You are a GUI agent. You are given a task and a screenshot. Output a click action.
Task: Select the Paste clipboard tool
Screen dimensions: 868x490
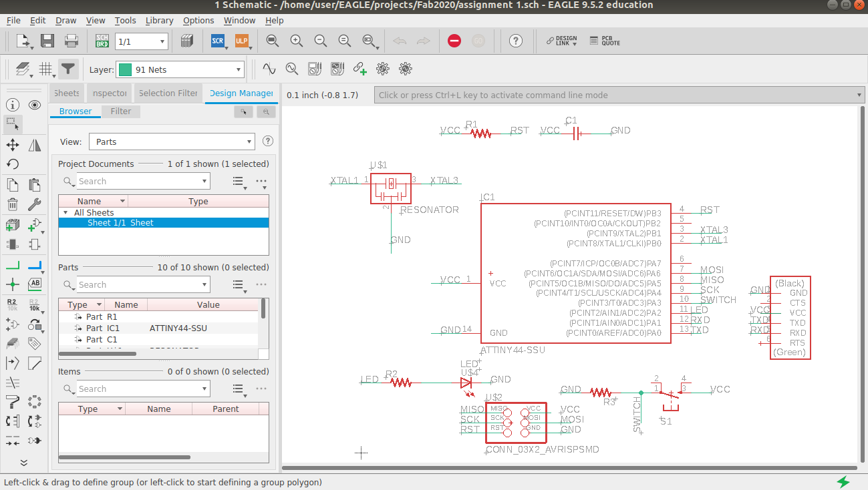pos(35,185)
